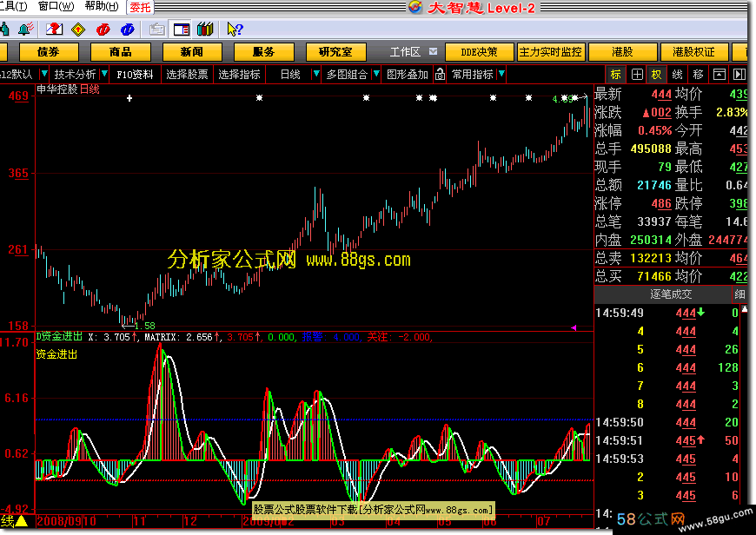Click the grey notepad toolbar icon
This screenshot has width=756, height=535.
(156, 30)
